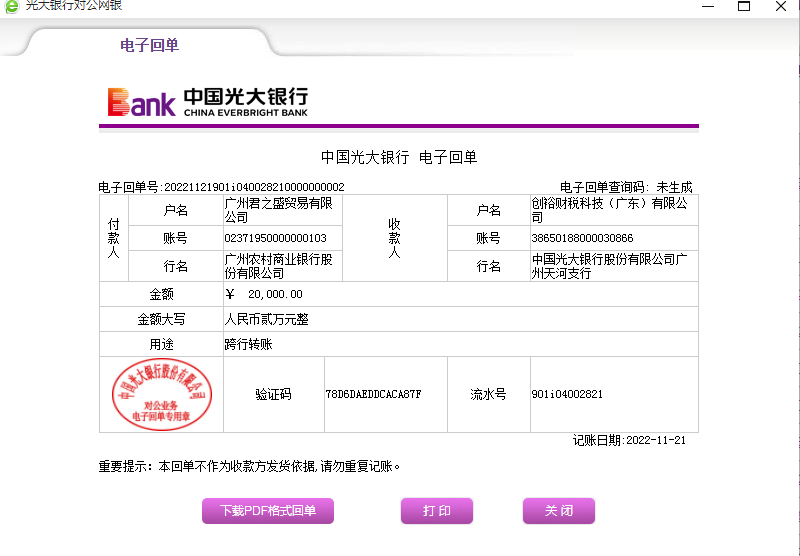Viewport: 800px width, 556px height.
Task: Select the receipt number 20221121901i040028210000000002
Action: [x=254, y=187]
